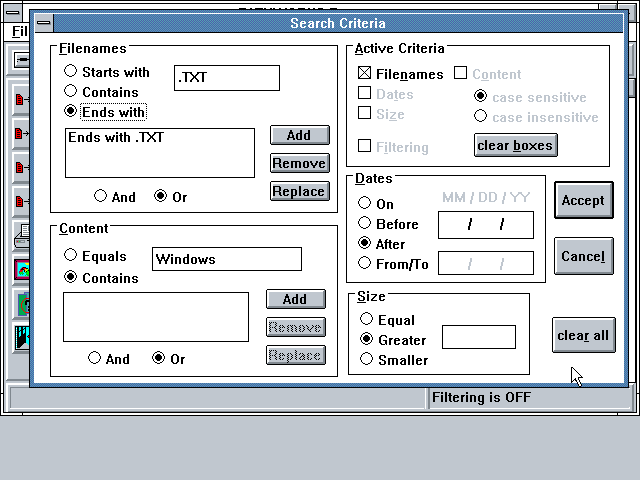Select the Greater size option
The width and height of the screenshot is (640, 480).
pyautogui.click(x=393, y=340)
